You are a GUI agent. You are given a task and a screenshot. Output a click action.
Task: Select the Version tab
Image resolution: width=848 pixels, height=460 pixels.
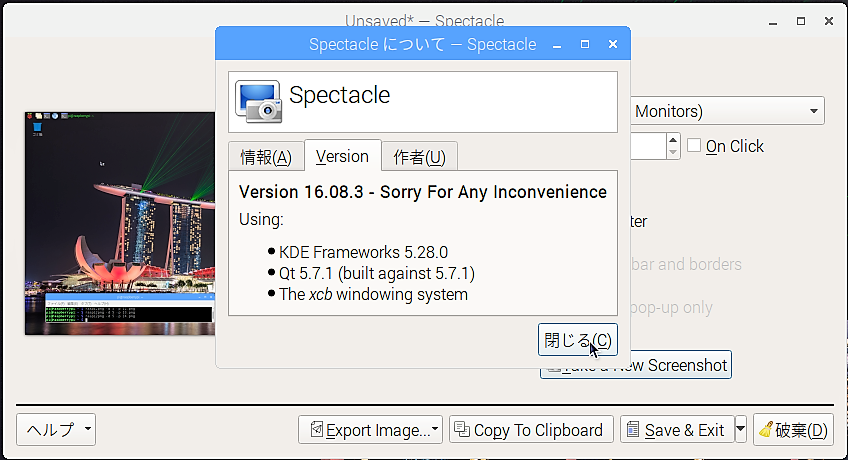[x=342, y=156]
